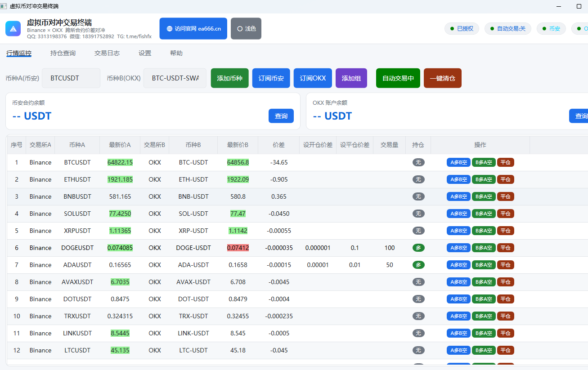Click the 币安 connection status badge
The image size is (588, 370).
(551, 29)
